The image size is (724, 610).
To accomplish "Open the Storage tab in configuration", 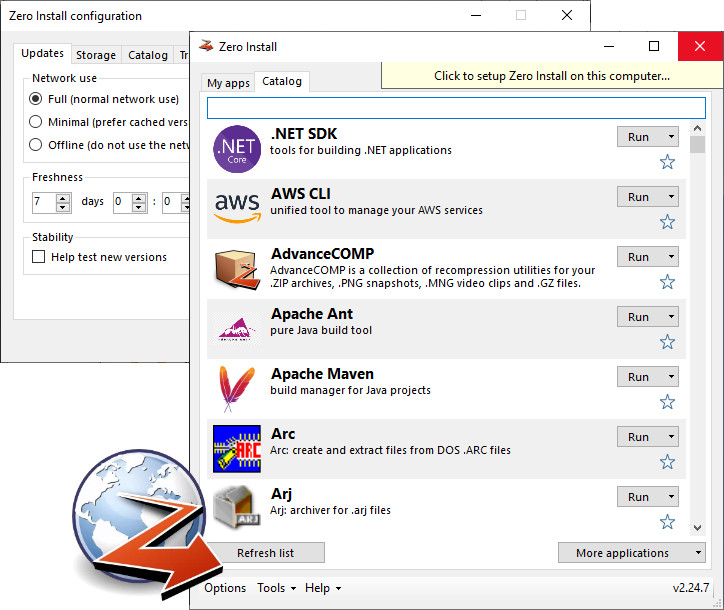I will pyautogui.click(x=96, y=55).
